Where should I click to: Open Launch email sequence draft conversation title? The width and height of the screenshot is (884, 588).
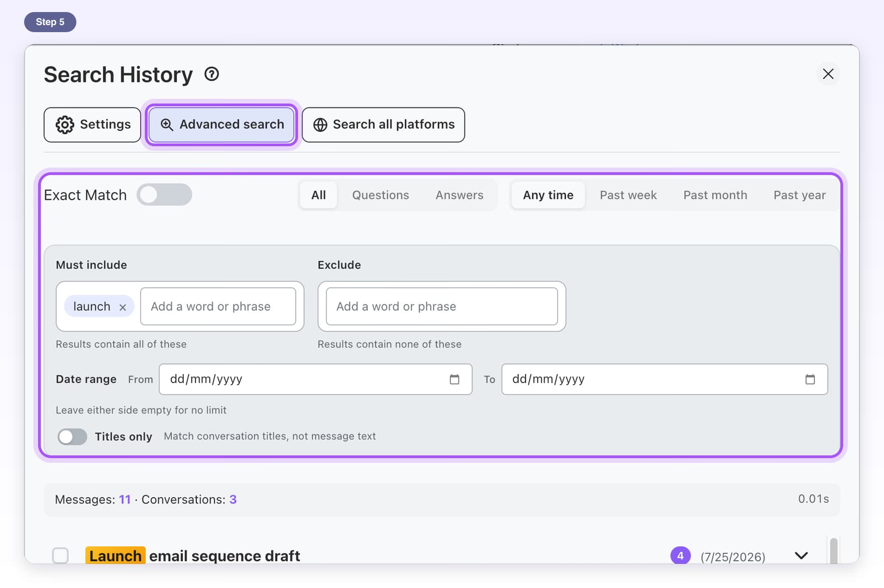coord(193,555)
